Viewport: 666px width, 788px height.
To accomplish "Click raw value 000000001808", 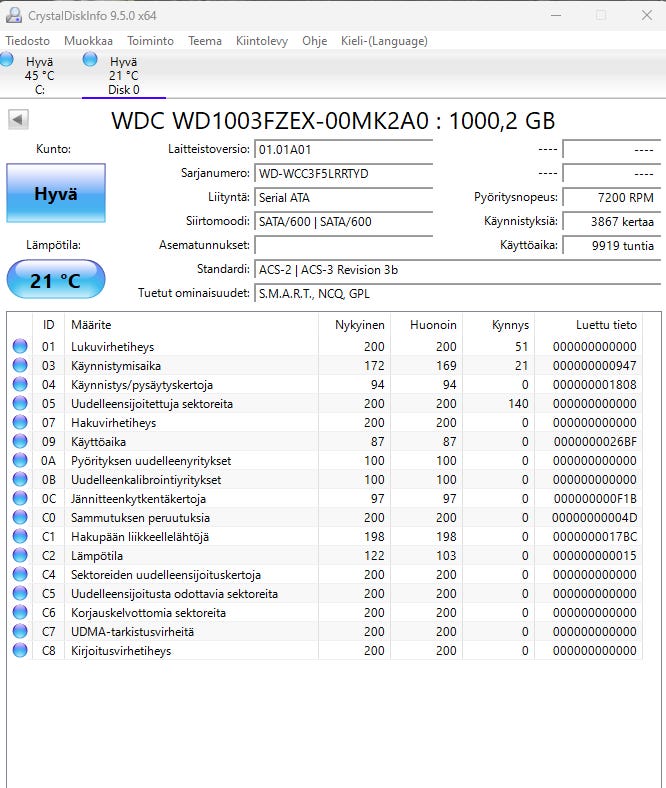I will [x=595, y=384].
